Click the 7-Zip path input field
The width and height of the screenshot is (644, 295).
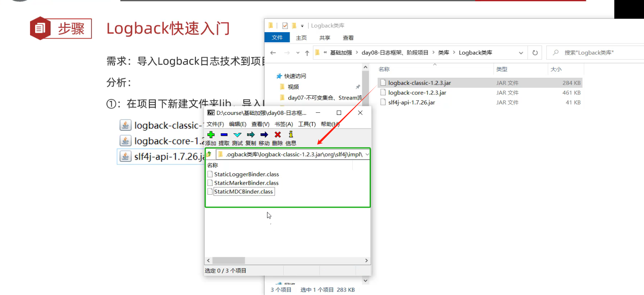(x=293, y=154)
